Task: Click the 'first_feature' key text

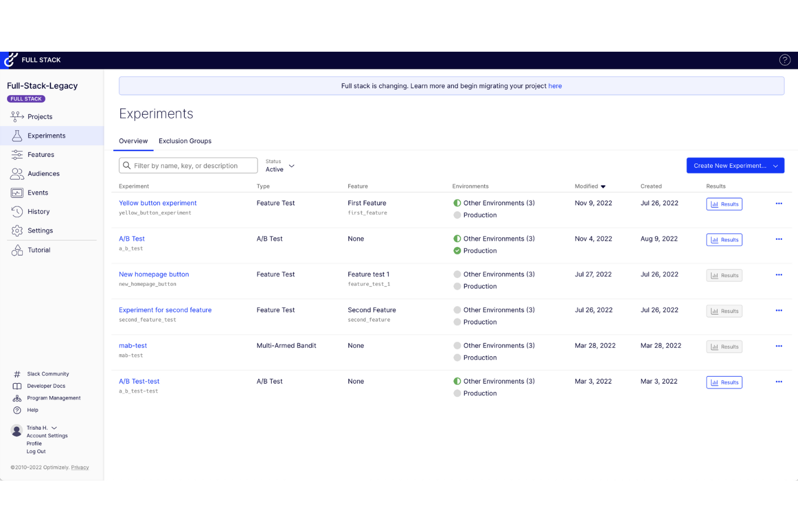Action: click(367, 213)
